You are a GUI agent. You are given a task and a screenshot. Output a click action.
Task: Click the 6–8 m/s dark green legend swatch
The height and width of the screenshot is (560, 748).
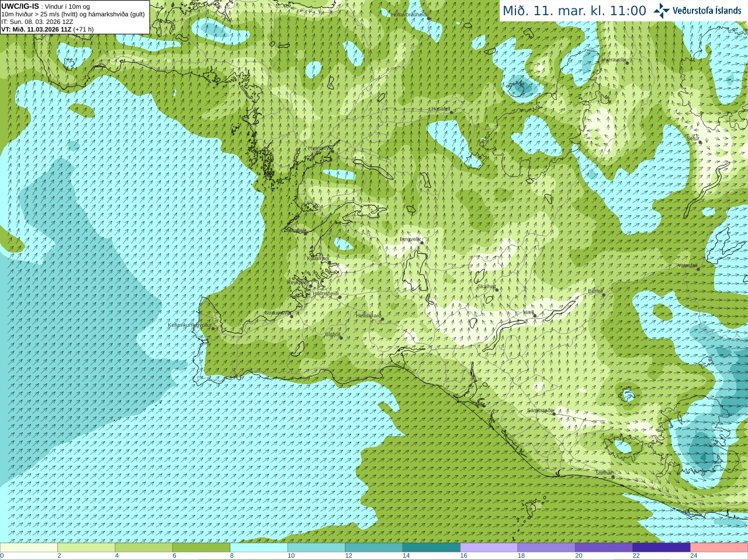tap(202, 548)
